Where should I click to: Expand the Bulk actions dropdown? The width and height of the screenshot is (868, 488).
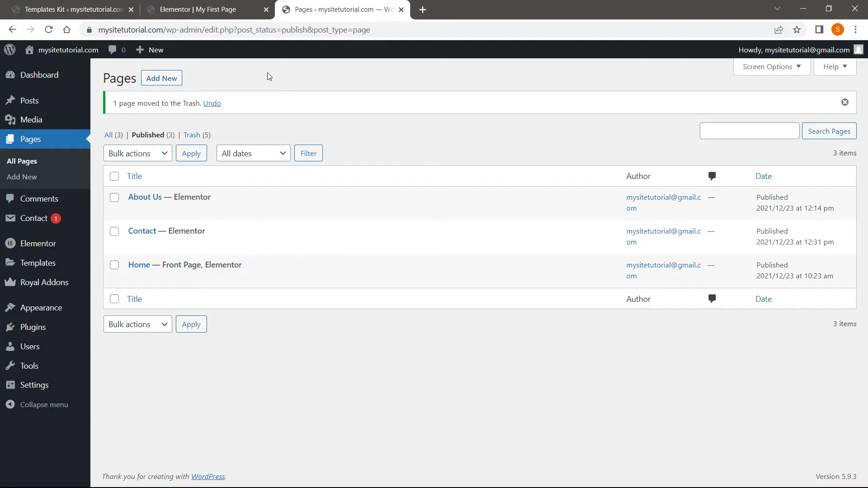[138, 153]
